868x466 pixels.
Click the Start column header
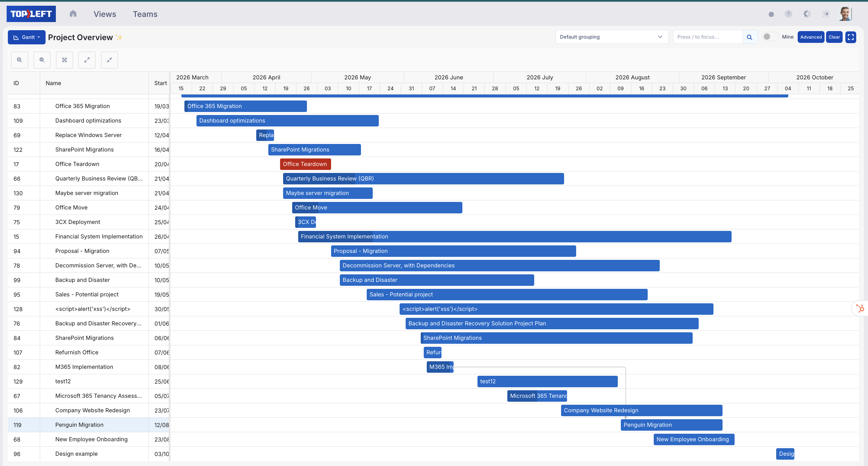tap(159, 83)
